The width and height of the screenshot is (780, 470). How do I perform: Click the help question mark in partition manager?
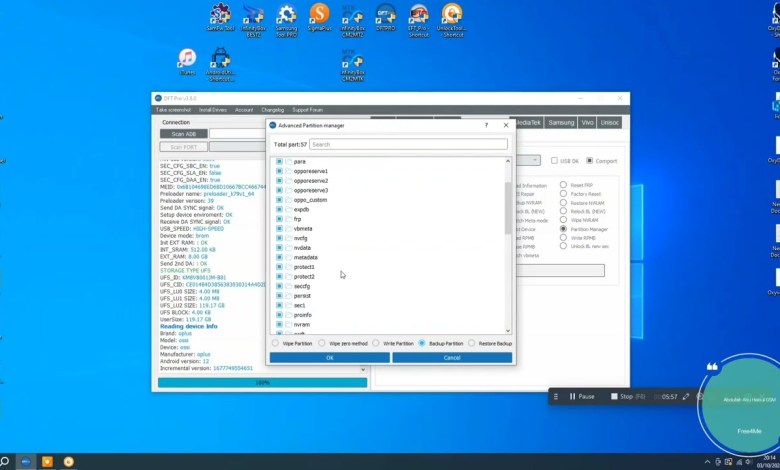[x=487, y=125]
